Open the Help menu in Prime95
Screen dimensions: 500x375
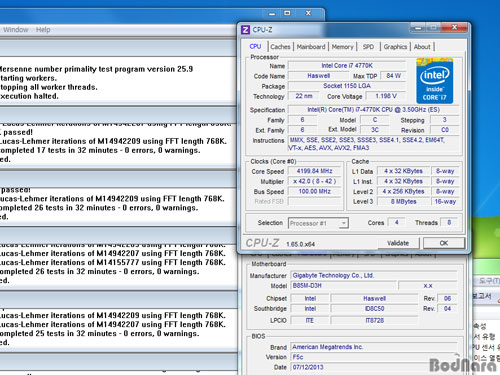pos(43,30)
